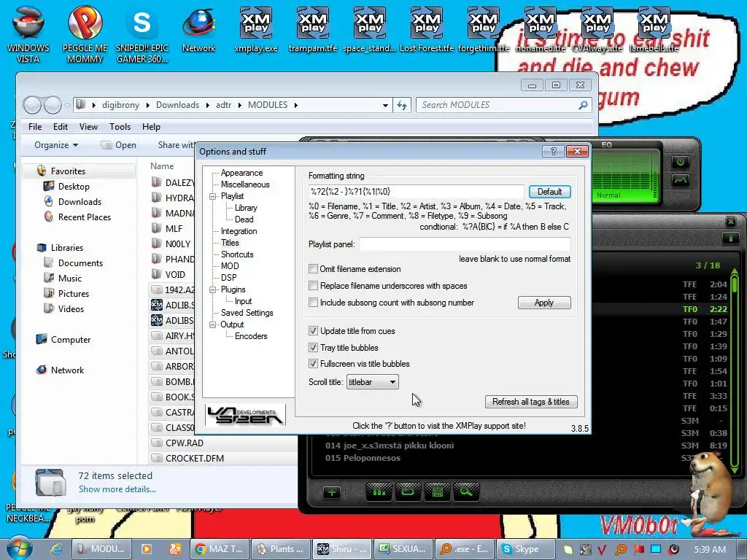This screenshot has height=560, width=747.
Task: Click XMPlay's equalizer-bars playlist button
Action: [379, 491]
